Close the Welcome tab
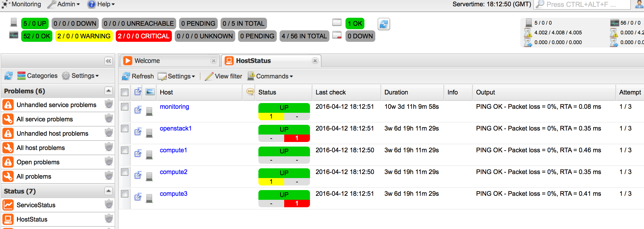The width and height of the screenshot is (644, 229). [213, 61]
